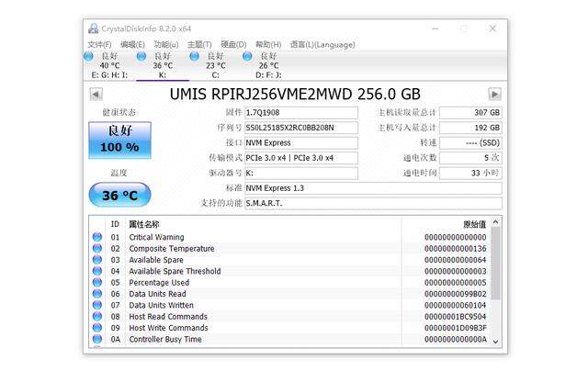The image size is (588, 371).
Task: Open the 文件(F) menu
Action: [x=100, y=45]
